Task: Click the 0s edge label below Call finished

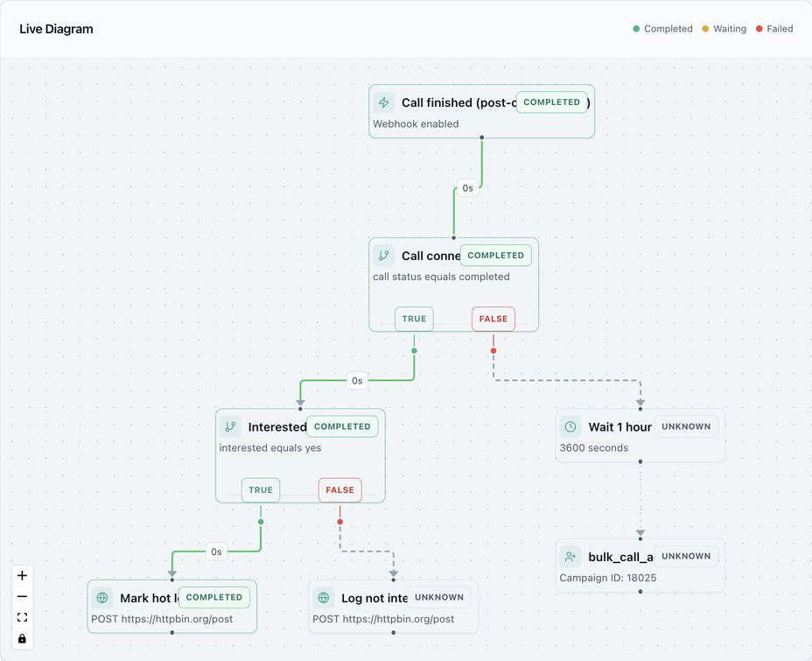Action: click(467, 188)
